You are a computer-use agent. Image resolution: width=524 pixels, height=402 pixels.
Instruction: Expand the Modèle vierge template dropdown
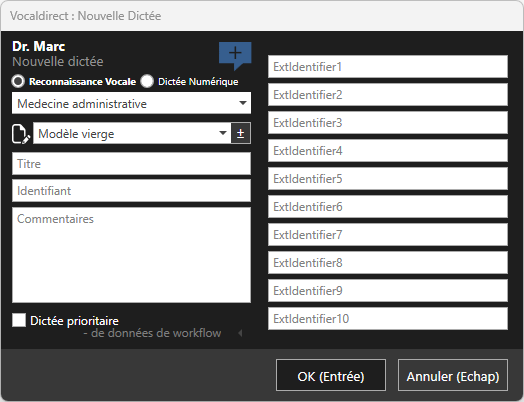(x=132, y=133)
